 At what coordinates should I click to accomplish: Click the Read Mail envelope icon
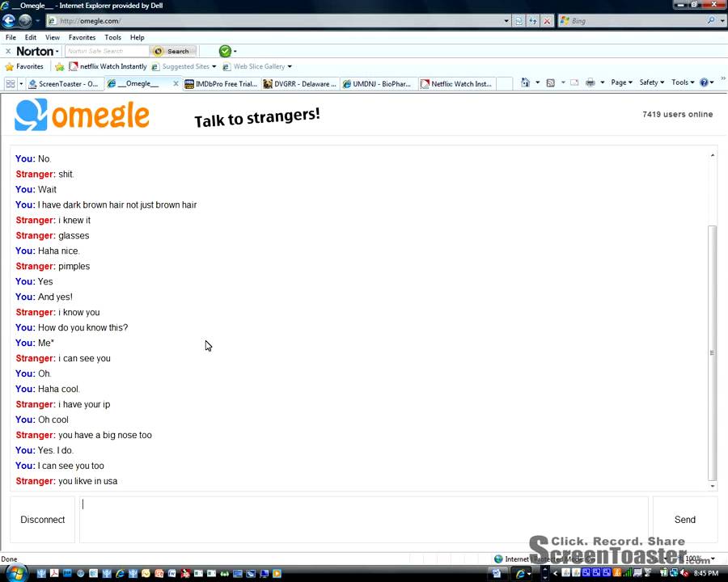coord(574,82)
